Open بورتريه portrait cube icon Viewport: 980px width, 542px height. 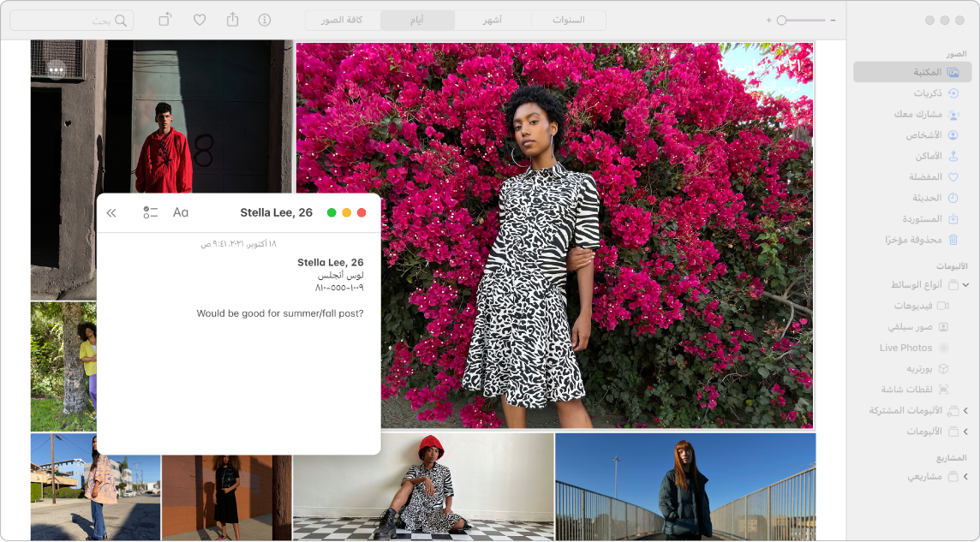[943, 369]
